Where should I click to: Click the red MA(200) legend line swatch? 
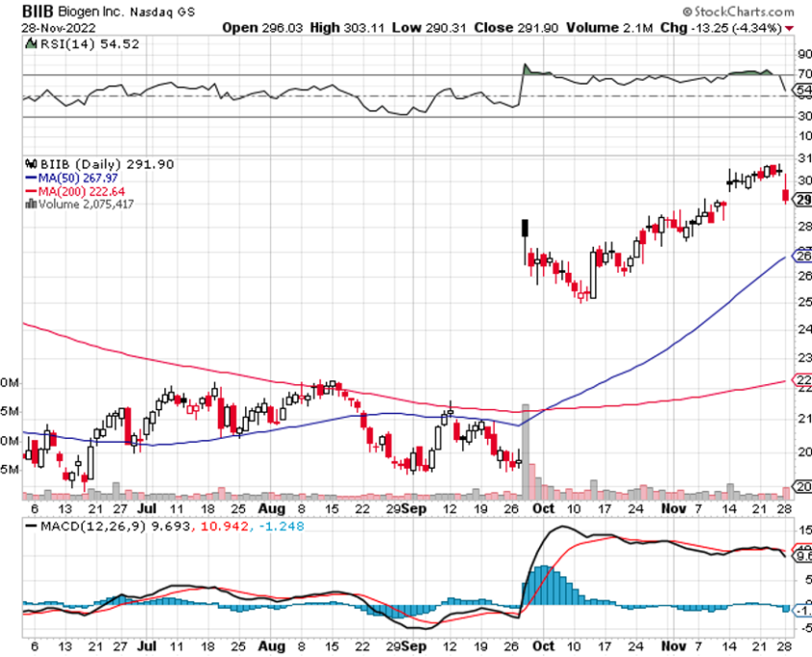click(x=30, y=190)
